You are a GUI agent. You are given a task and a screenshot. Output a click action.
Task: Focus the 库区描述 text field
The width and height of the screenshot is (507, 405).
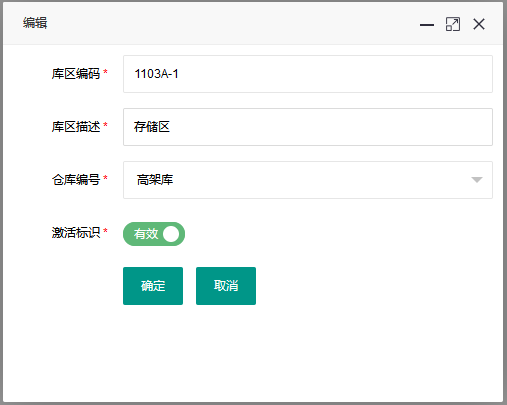point(308,127)
